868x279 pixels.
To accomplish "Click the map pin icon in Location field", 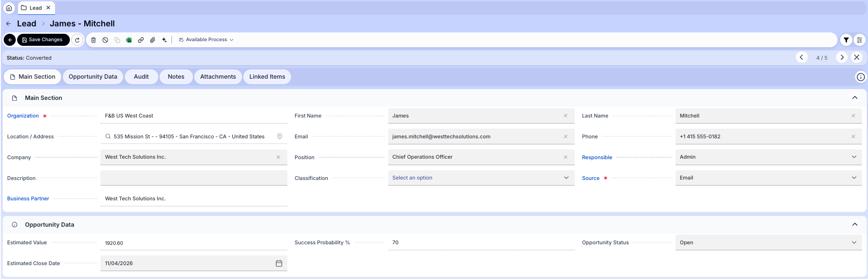I will (x=279, y=136).
